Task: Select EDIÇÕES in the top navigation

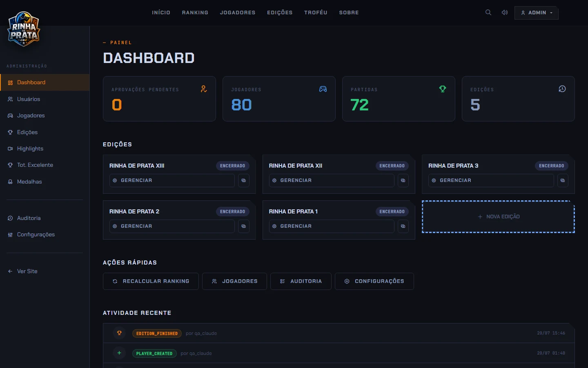Action: (280, 13)
